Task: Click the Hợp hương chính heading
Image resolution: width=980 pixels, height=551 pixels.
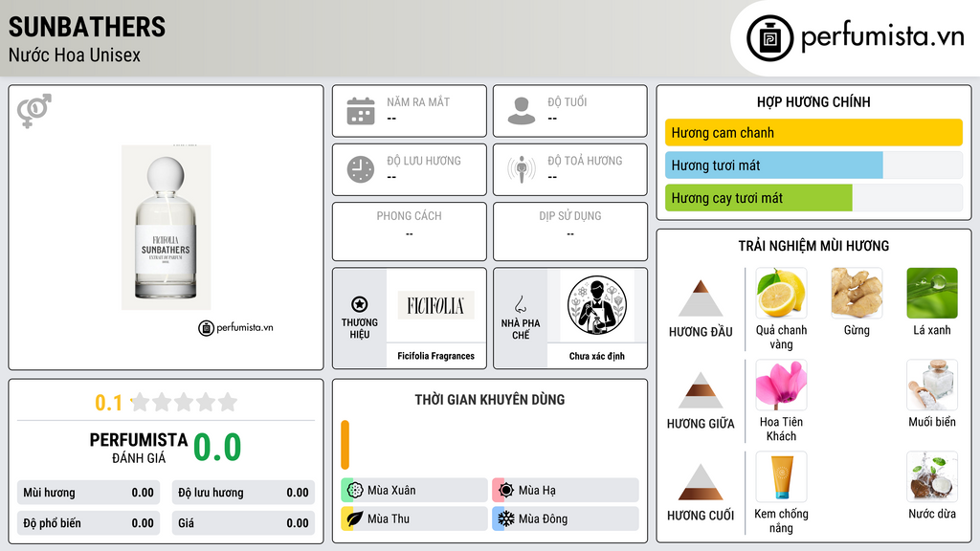Action: coord(813,101)
